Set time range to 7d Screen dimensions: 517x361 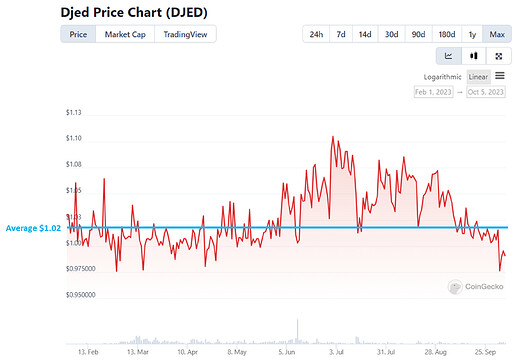point(341,34)
